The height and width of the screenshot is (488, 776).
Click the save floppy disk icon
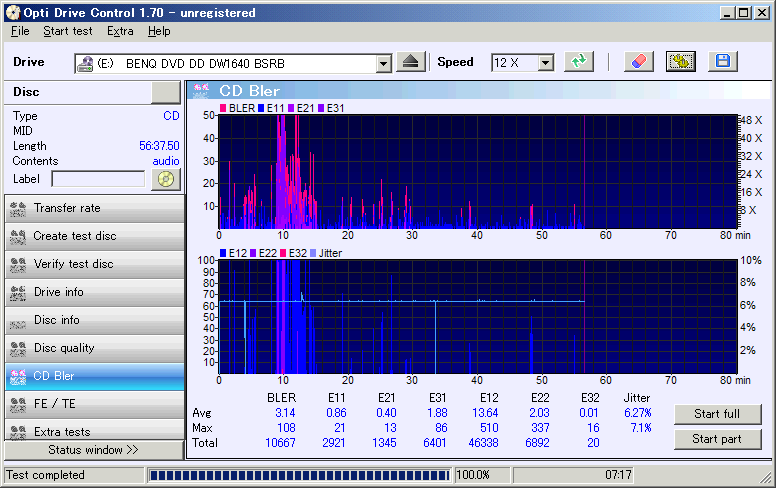tap(723, 62)
